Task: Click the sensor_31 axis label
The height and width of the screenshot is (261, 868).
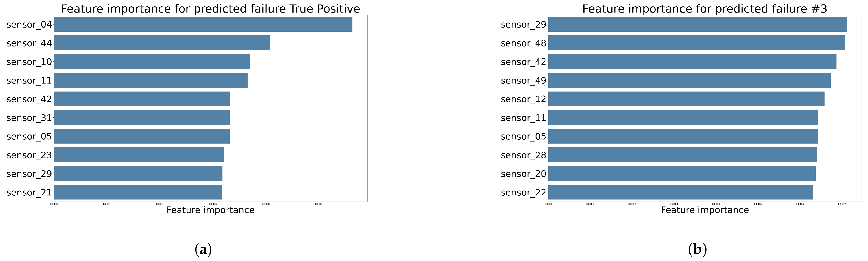Action: 29,118
